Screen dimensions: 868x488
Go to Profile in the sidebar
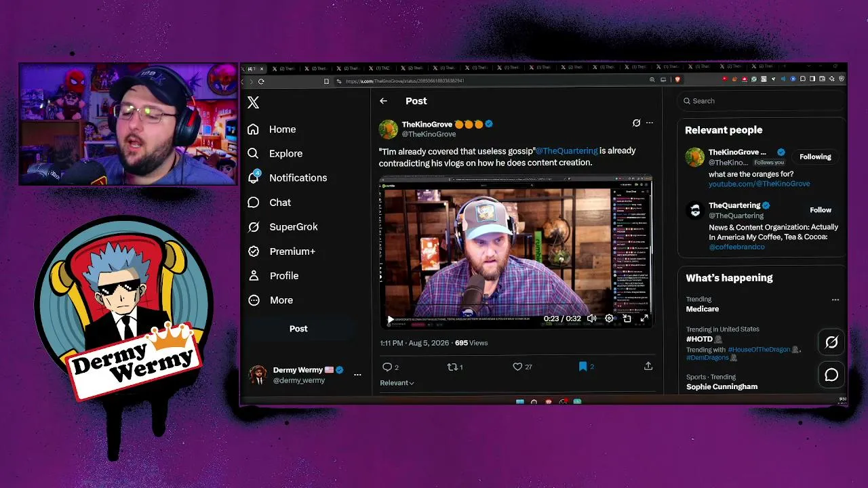coord(273,276)
